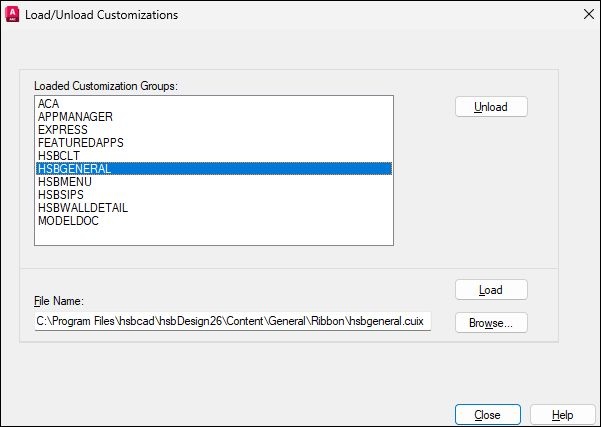Close the dialog with Close button
This screenshot has height=427, width=601.
[x=488, y=415]
